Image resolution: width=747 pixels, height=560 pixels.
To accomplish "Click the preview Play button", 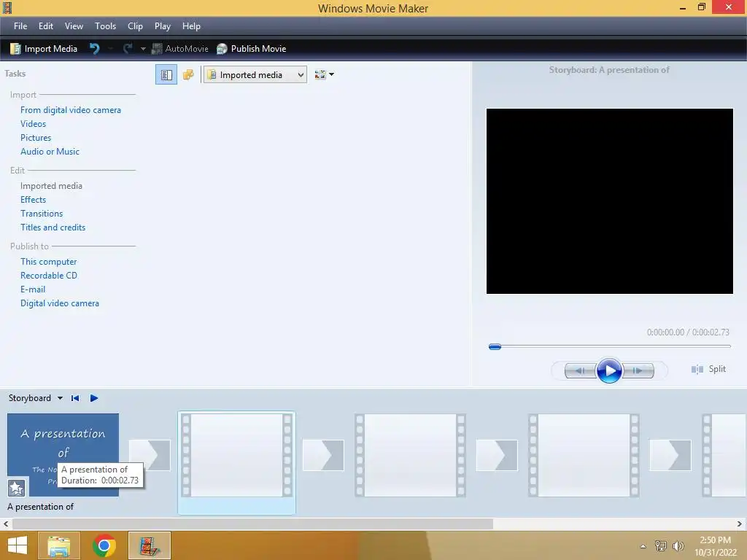I will (609, 370).
